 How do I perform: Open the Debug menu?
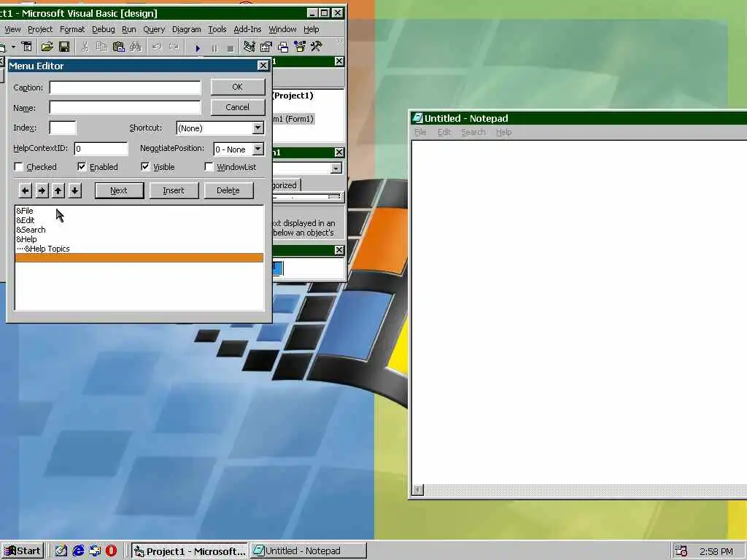coord(104,29)
